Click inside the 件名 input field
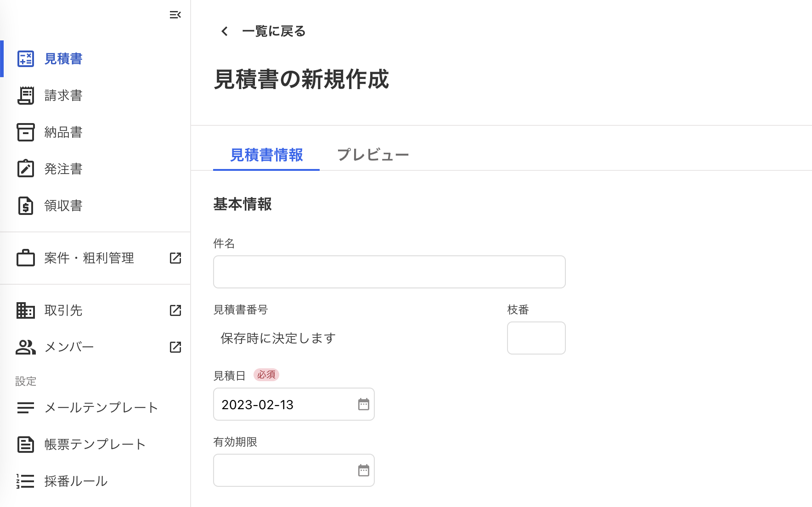The image size is (812, 507). [x=389, y=271]
